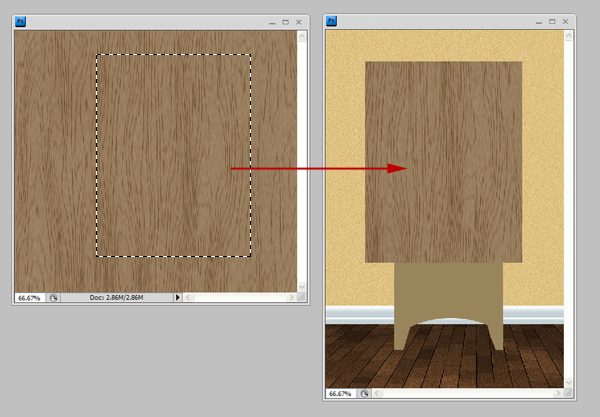The width and height of the screenshot is (600, 417).
Task: Close the wood texture document window
Action: 299,21
